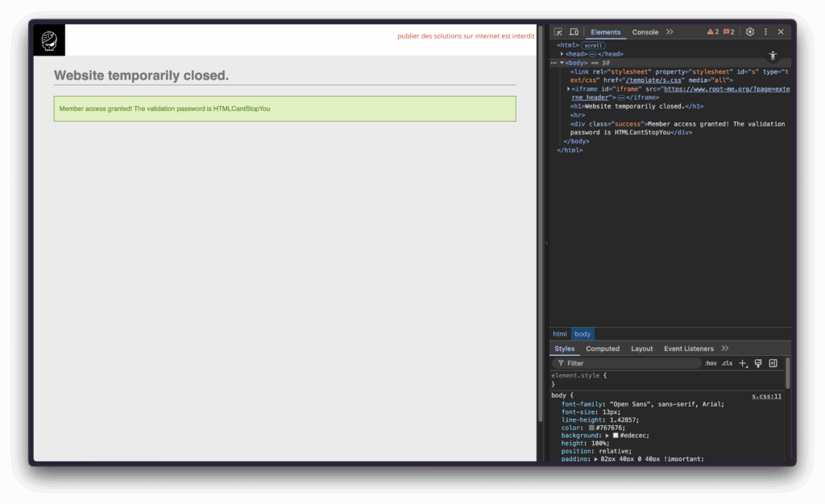Switch to the Computed styles tab
The height and width of the screenshot is (504, 825).
(603, 349)
